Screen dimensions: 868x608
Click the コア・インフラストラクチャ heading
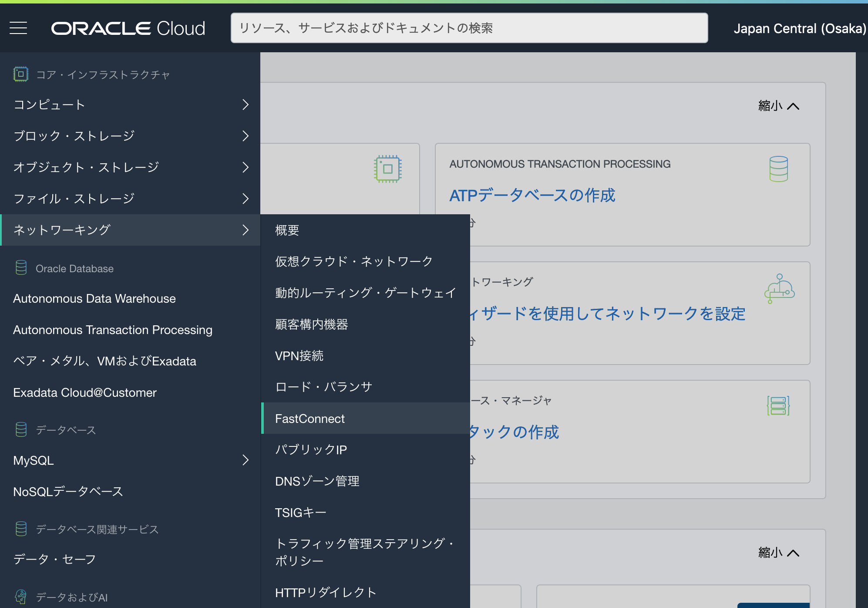[x=103, y=74]
